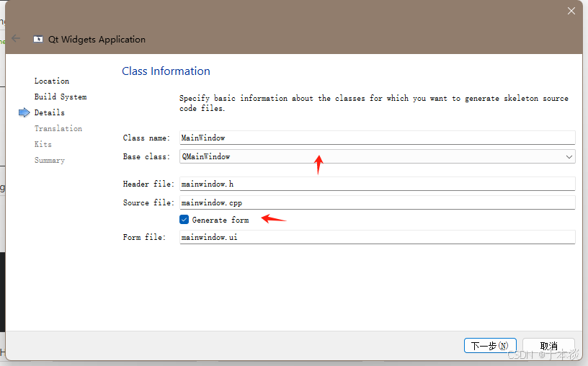The image size is (588, 366).
Task: Click the back arrow in wizard header
Action: [16, 38]
